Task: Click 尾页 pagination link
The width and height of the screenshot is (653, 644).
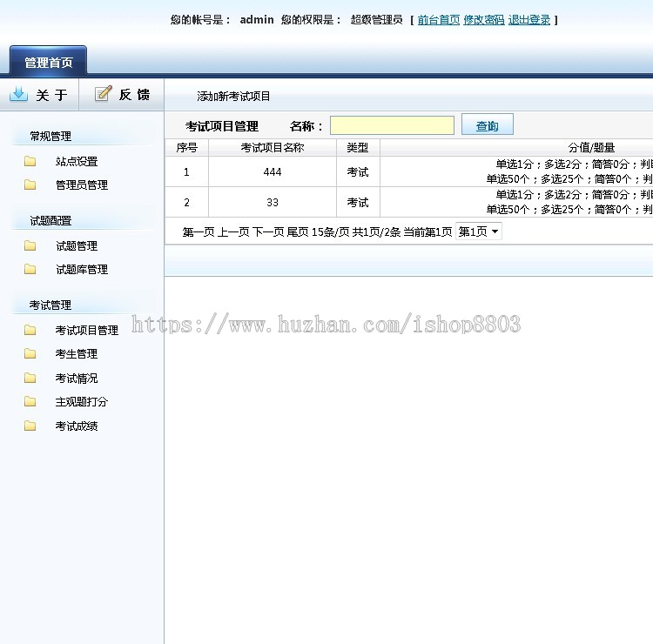Action: (x=298, y=231)
